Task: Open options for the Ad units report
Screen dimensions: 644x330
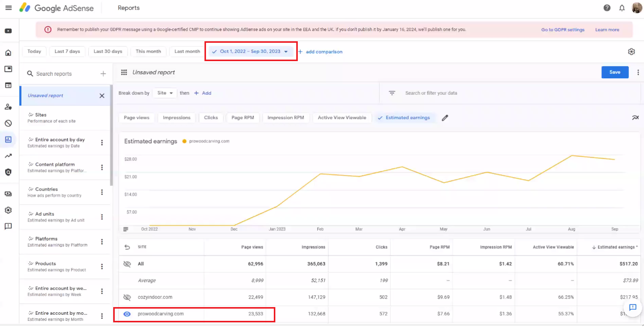Action: pos(102,217)
